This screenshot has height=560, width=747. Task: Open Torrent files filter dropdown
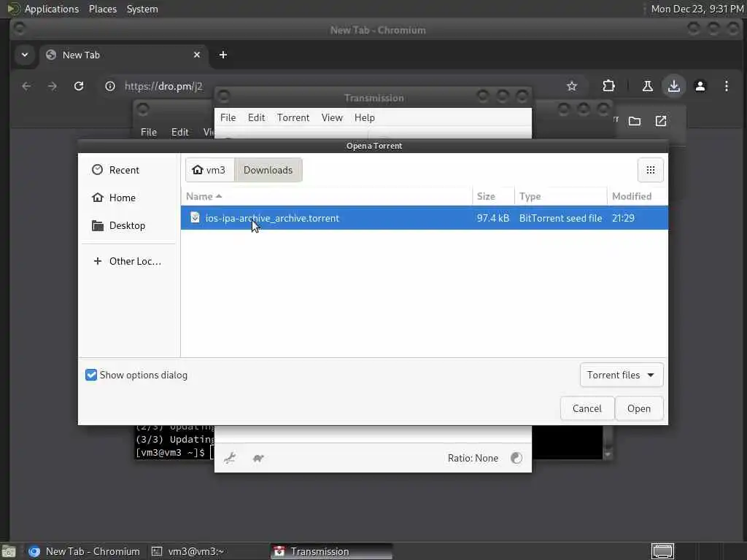622,376
